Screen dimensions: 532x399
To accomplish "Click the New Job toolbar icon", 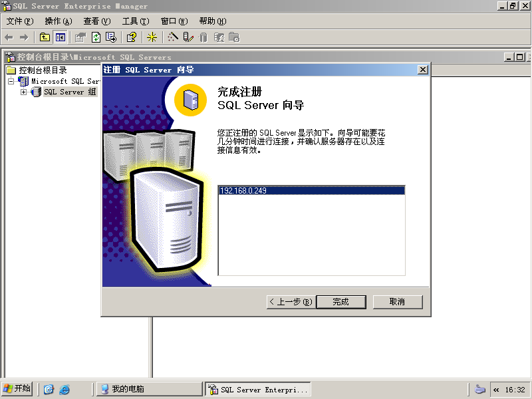I will click(x=234, y=37).
